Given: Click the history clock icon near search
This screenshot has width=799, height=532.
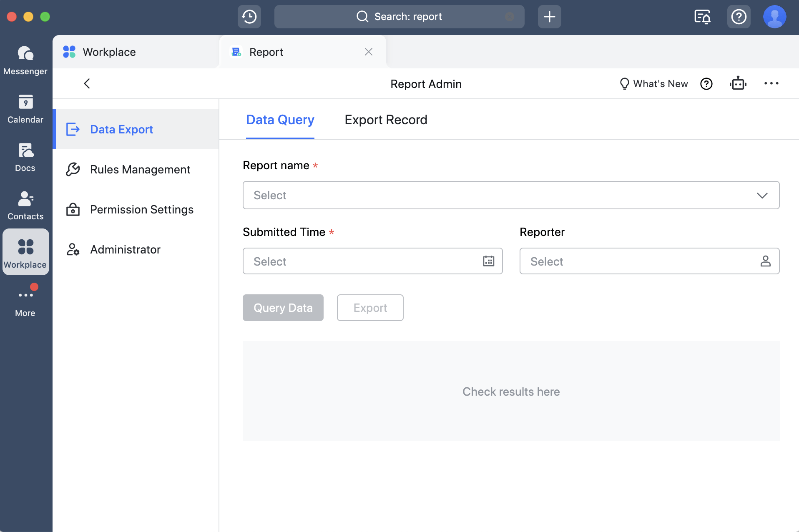Looking at the screenshot, I should [x=249, y=17].
